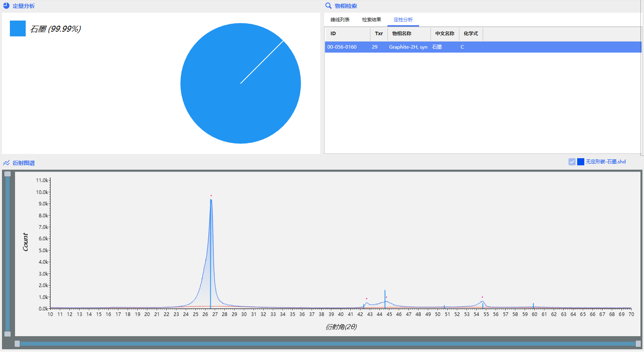Uncheck the 无定形碳-石墨.shd visibility checkbox
The image size is (644, 352).
coord(572,162)
